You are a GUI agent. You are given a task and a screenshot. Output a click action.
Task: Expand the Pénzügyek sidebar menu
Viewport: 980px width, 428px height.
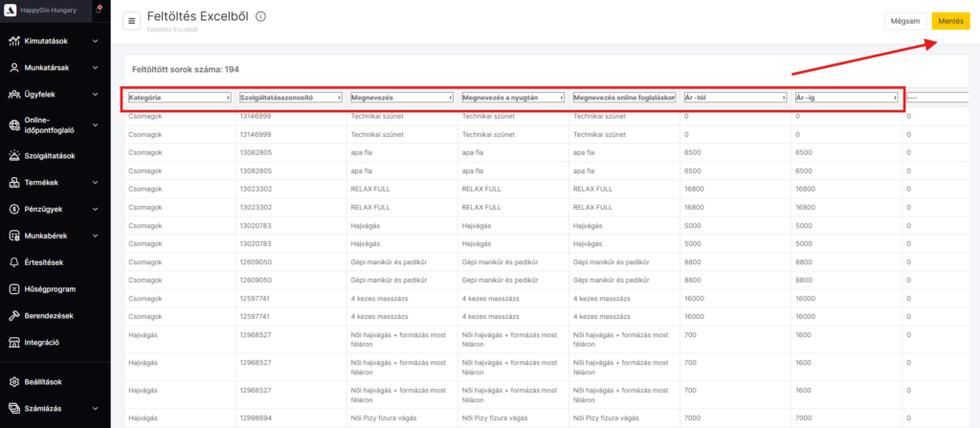point(55,209)
